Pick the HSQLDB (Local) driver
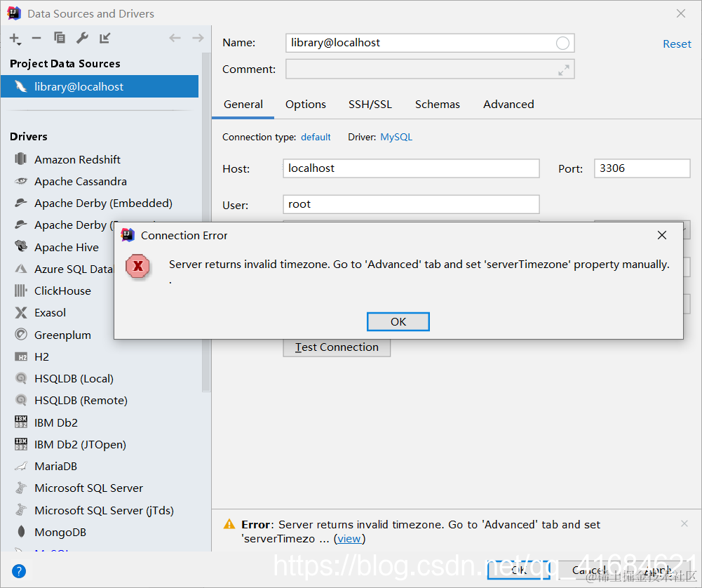The width and height of the screenshot is (702, 588). click(x=74, y=379)
